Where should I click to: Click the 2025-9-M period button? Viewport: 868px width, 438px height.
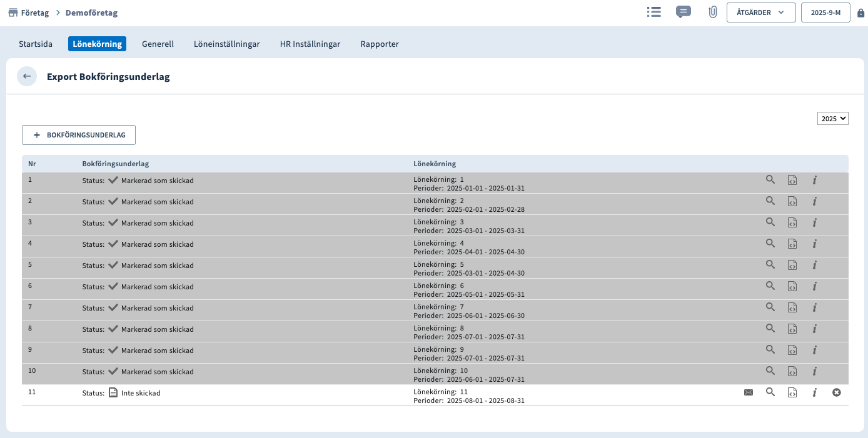(x=825, y=12)
